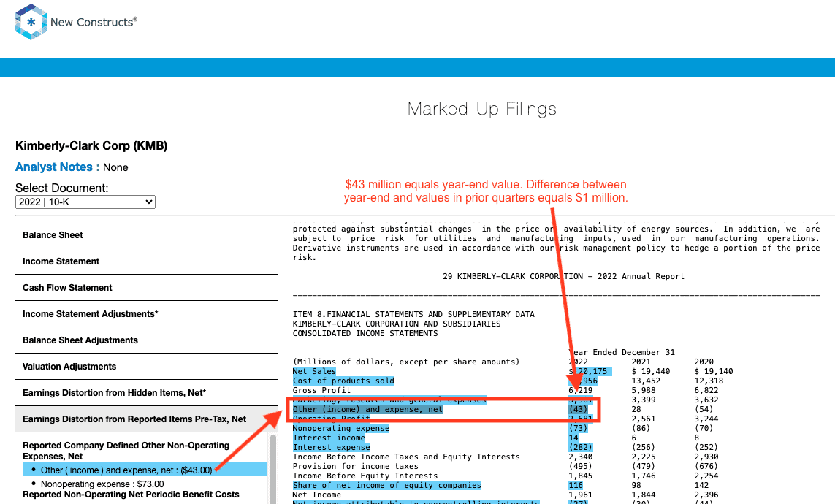Click the "1,961" net income value
This screenshot has height=504, width=835.
[581, 495]
